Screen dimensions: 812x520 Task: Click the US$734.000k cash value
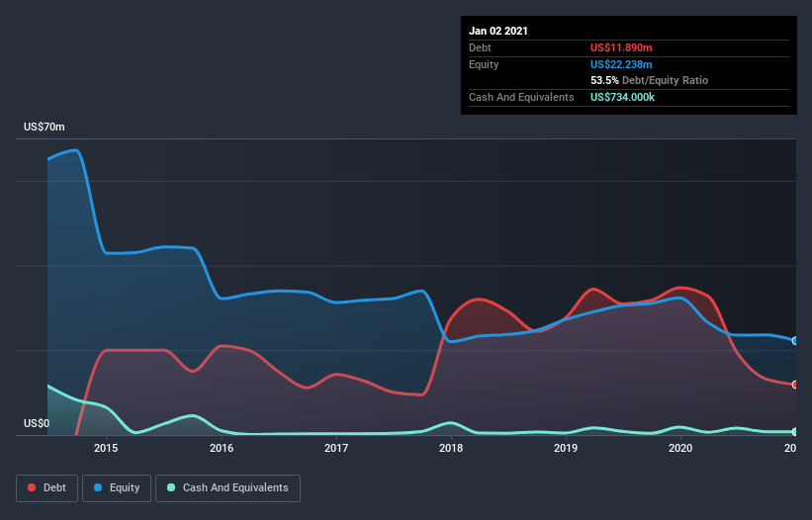pyautogui.click(x=622, y=97)
